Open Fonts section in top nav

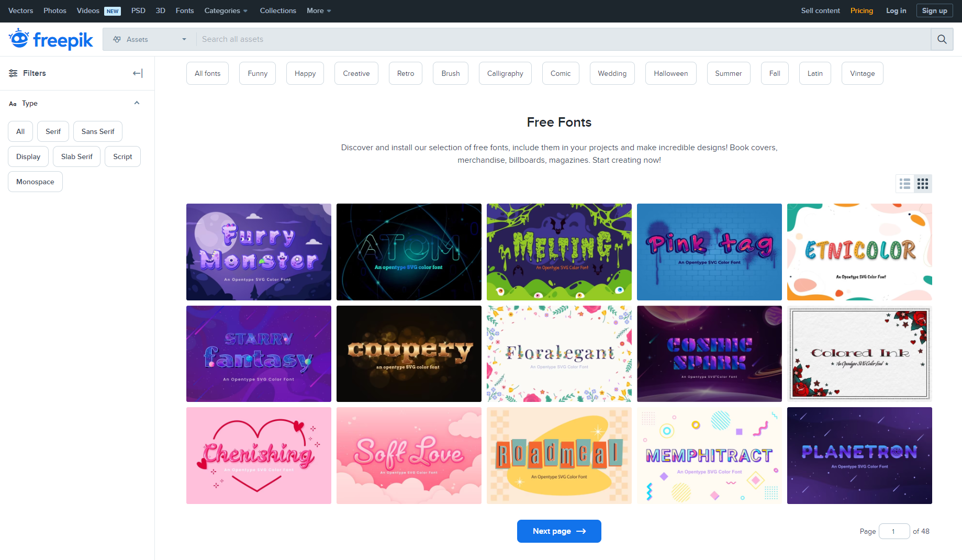(185, 10)
